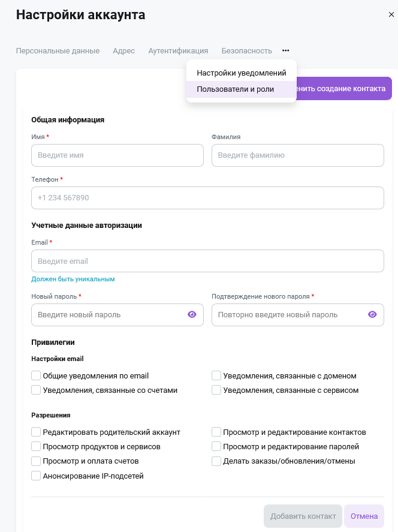This screenshot has width=398, height=532.
Task: Choose Настройки уведомлений from dropdown
Action: pyautogui.click(x=242, y=73)
